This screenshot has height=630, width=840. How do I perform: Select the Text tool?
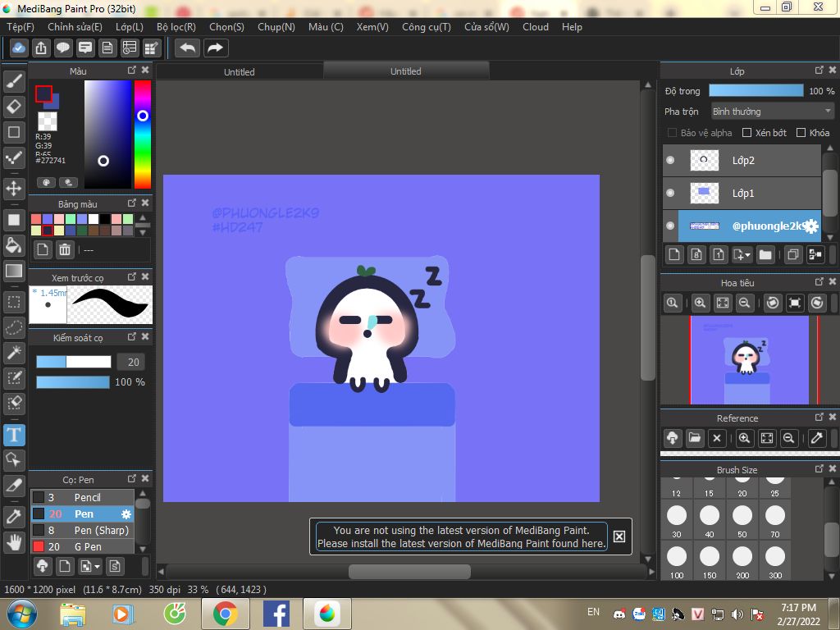click(x=14, y=435)
